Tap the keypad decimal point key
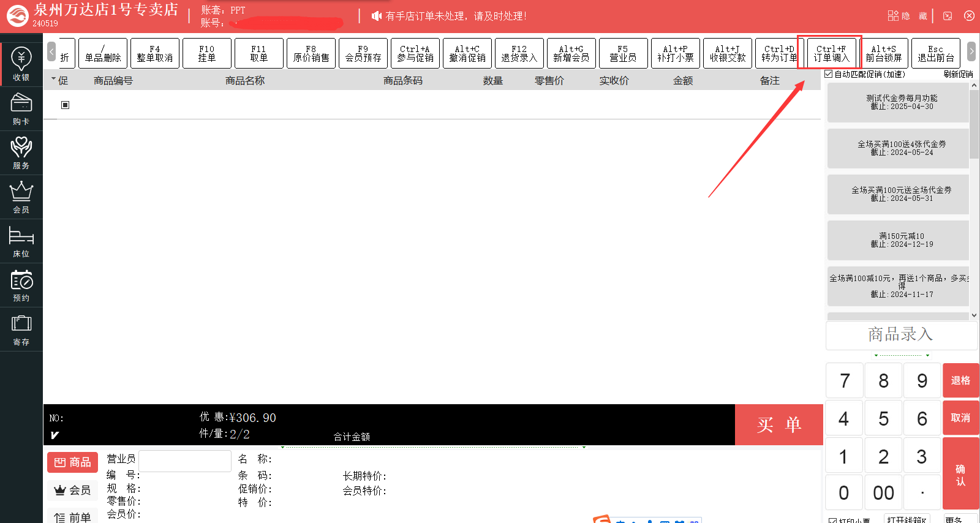 922,492
